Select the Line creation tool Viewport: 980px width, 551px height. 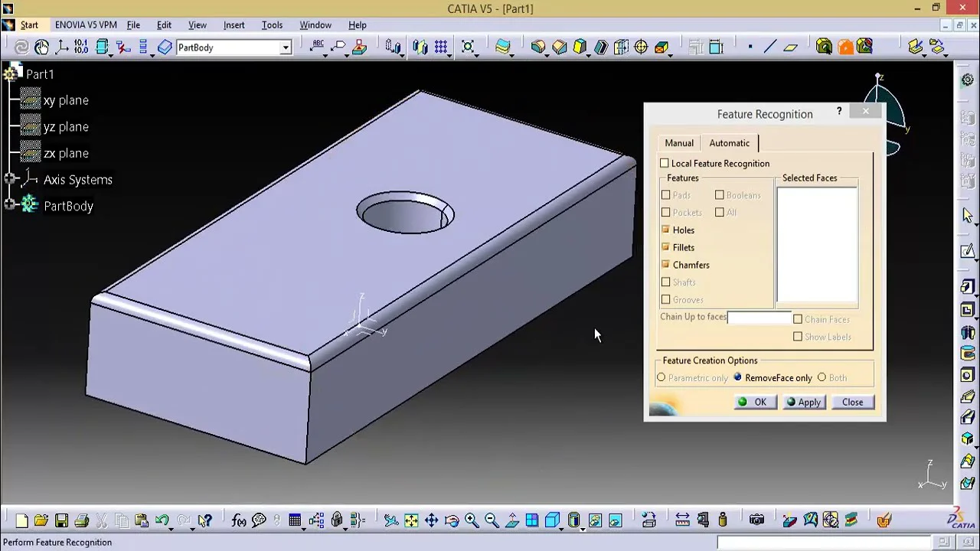click(769, 47)
